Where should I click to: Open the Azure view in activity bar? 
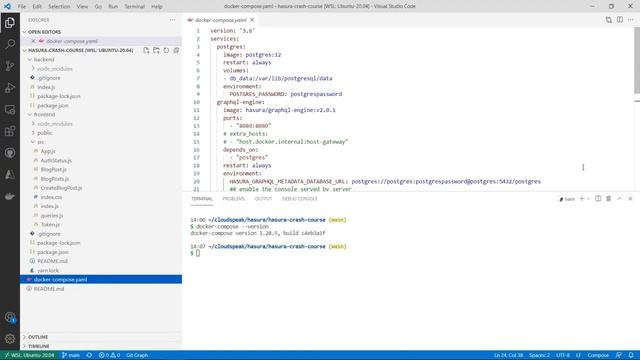click(x=10, y=174)
